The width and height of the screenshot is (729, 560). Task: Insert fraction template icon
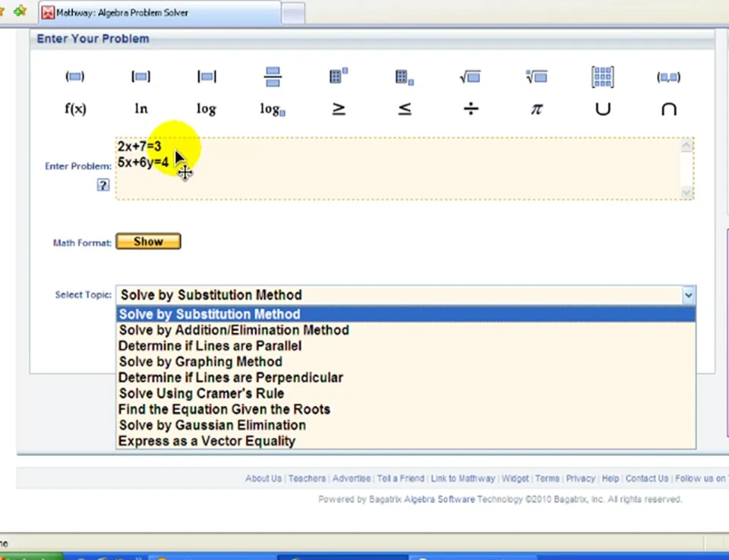click(273, 77)
